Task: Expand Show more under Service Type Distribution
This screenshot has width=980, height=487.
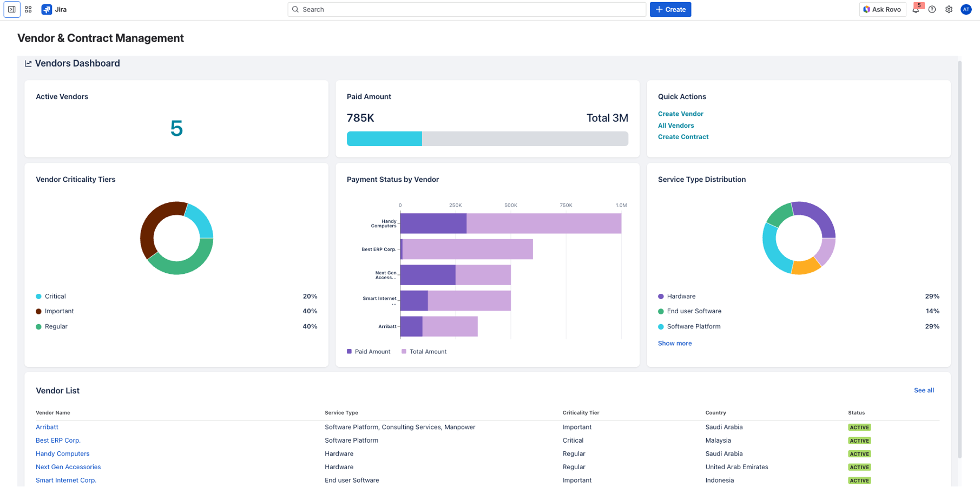Action: [674, 343]
